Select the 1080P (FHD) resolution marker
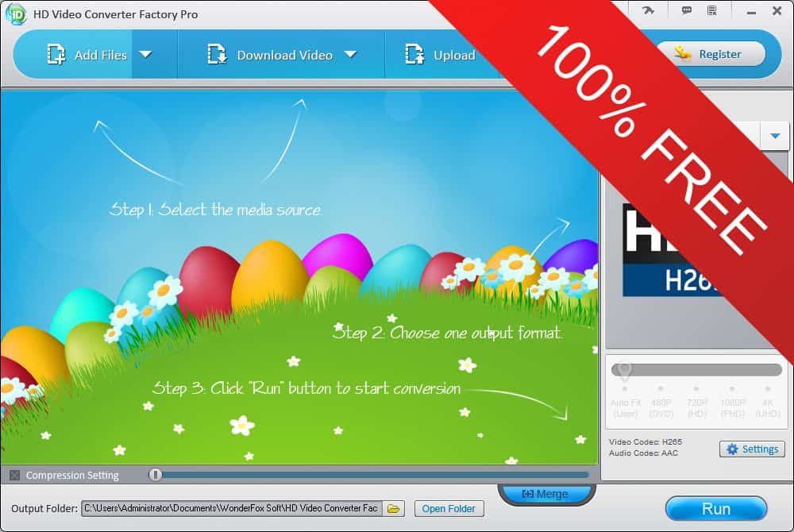This screenshot has height=532, width=794. pyautogui.click(x=732, y=403)
